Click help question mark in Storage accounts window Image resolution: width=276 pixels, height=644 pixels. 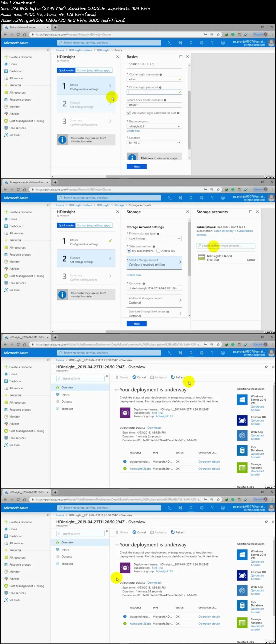click(x=212, y=198)
